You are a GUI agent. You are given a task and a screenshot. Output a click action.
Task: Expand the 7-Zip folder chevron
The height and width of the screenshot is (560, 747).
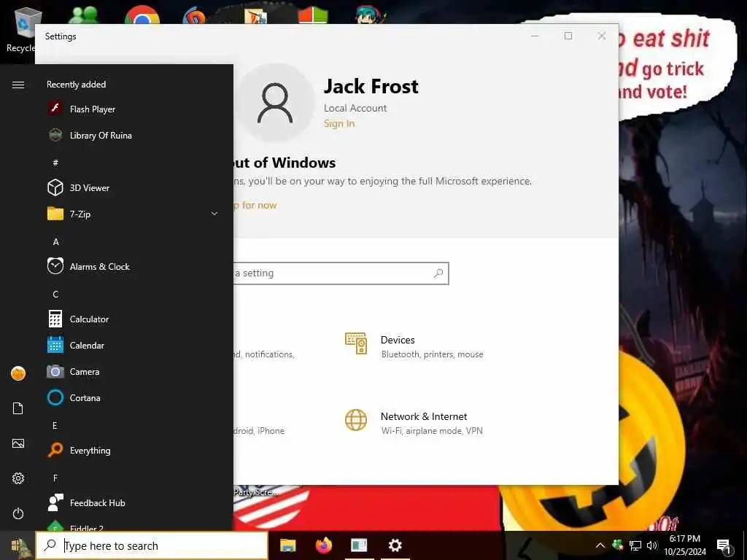click(214, 214)
